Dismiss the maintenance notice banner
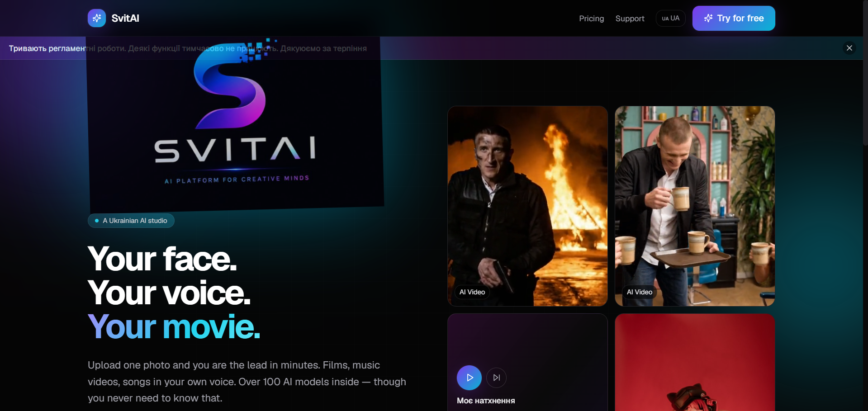Viewport: 868px width, 411px height. (x=849, y=48)
